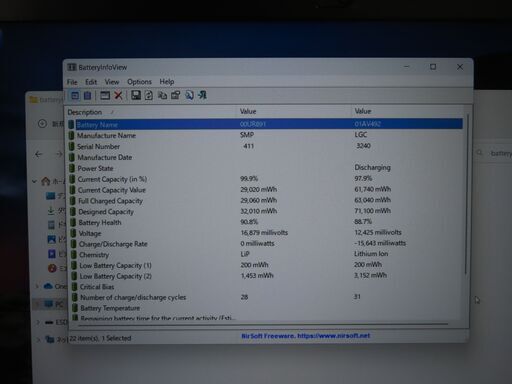Click the 71,100 mWh designed capacity value
512x384 pixels.
[x=372, y=211]
